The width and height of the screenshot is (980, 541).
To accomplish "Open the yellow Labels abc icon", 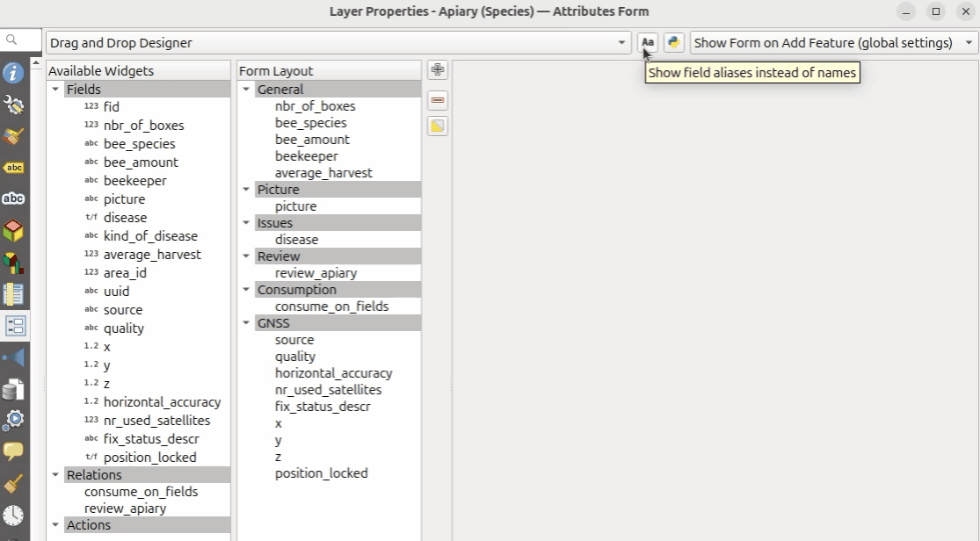I will (13, 168).
